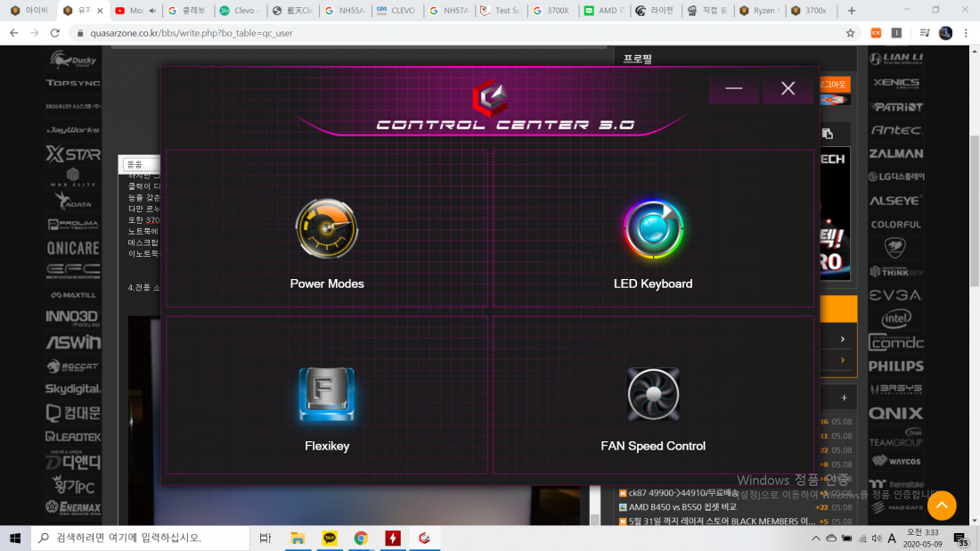This screenshot has width=980, height=551.
Task: Reload the quasarzone page
Action: click(55, 33)
